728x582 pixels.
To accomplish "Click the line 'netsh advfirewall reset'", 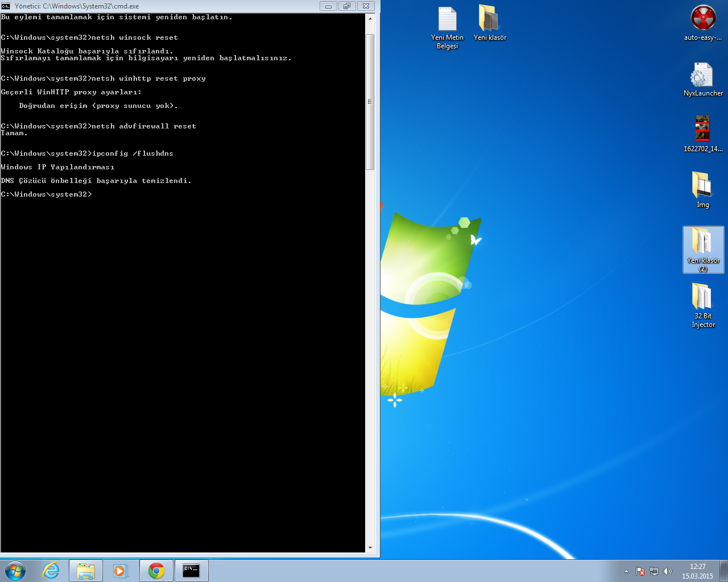I will [98, 126].
